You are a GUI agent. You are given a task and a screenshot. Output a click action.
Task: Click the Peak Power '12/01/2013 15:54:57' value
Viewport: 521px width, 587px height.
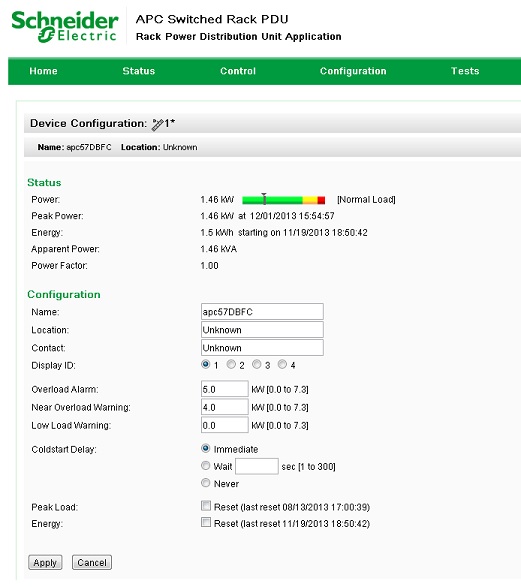[292, 216]
